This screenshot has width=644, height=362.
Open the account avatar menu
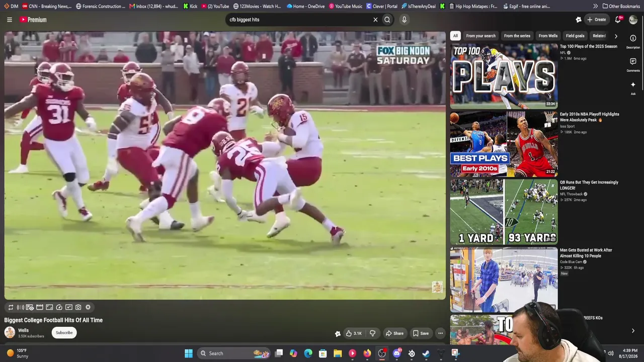tap(633, 20)
